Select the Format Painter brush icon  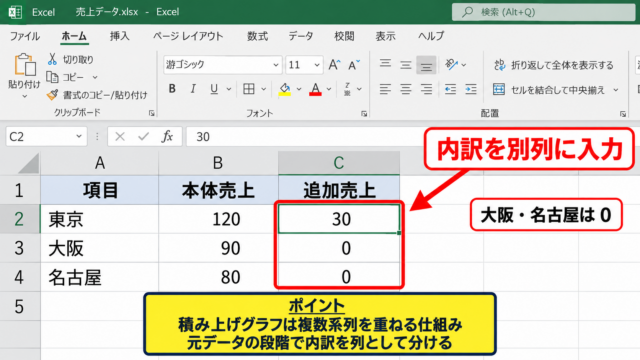(52, 95)
